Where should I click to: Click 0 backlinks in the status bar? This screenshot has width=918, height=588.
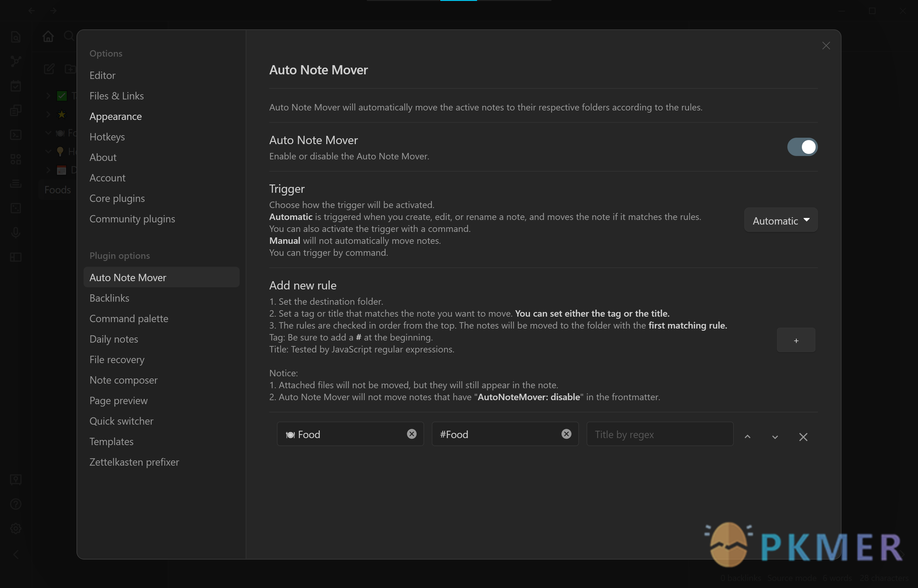point(741,578)
